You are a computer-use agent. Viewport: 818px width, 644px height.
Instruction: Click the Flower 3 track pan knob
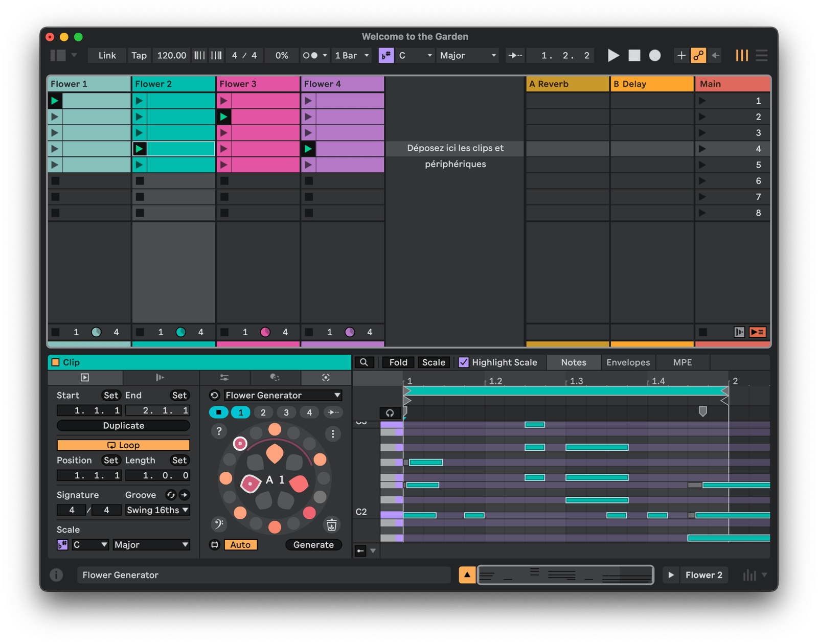(265, 332)
